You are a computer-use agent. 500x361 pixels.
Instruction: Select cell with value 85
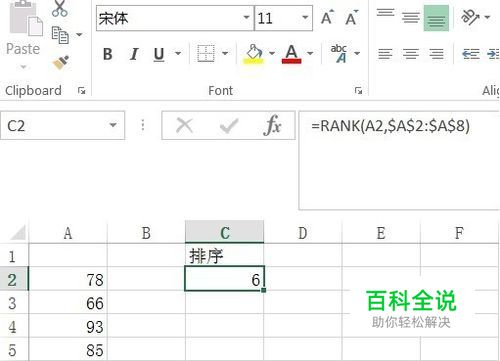click(x=68, y=349)
